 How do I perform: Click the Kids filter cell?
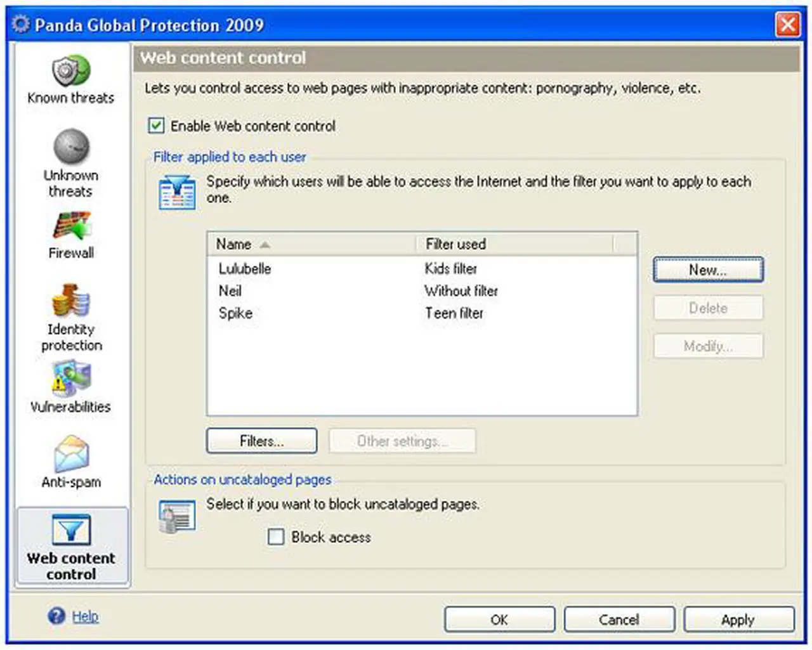pyautogui.click(x=451, y=269)
